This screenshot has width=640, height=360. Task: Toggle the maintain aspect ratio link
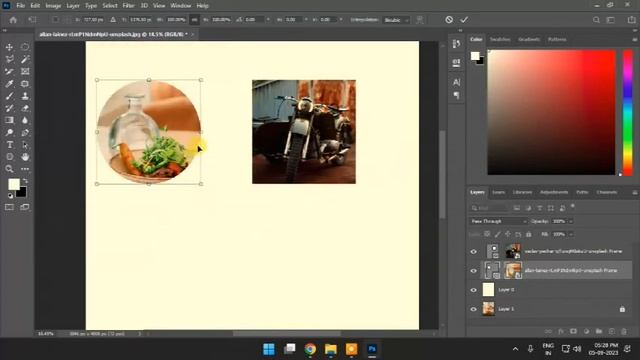pos(195,20)
